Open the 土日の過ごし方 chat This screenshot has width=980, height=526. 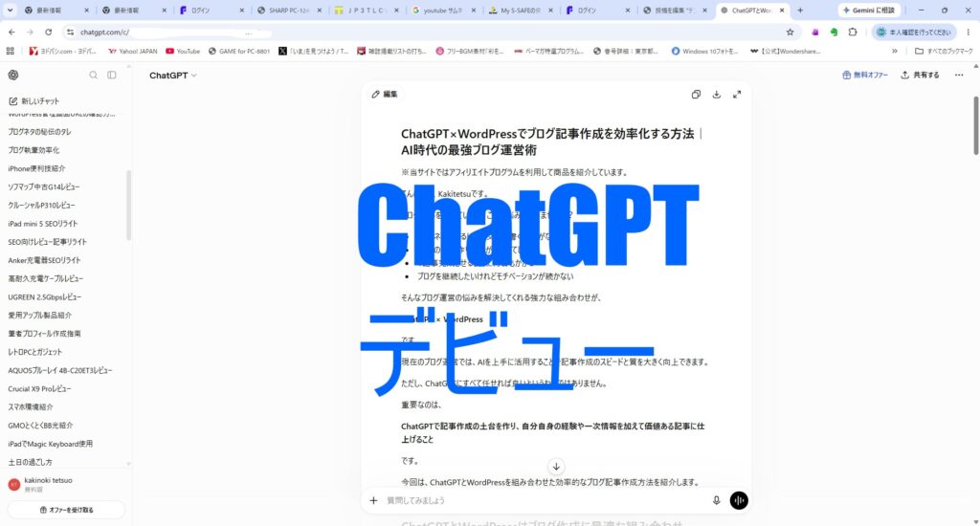[x=30, y=462]
